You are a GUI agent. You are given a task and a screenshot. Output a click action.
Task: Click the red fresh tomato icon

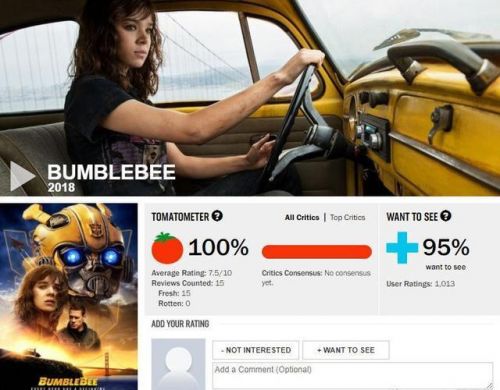click(167, 248)
